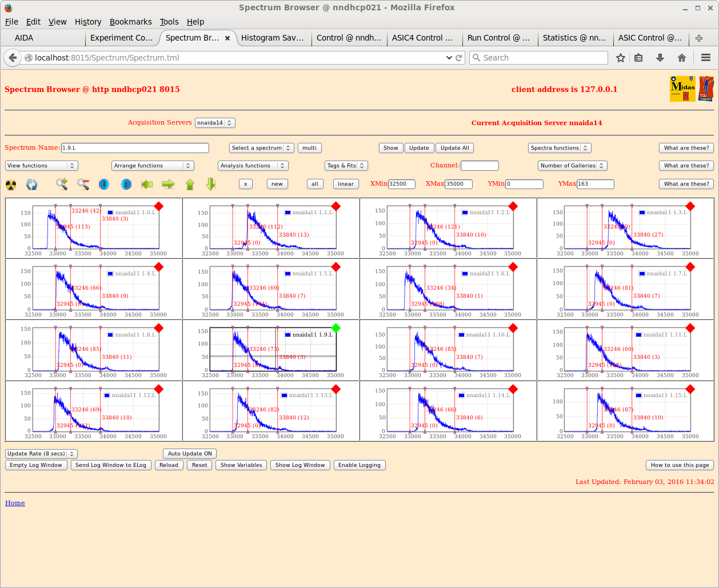Open the Update Rate (8 secs) dropdown
This screenshot has height=588, width=719.
click(x=41, y=454)
